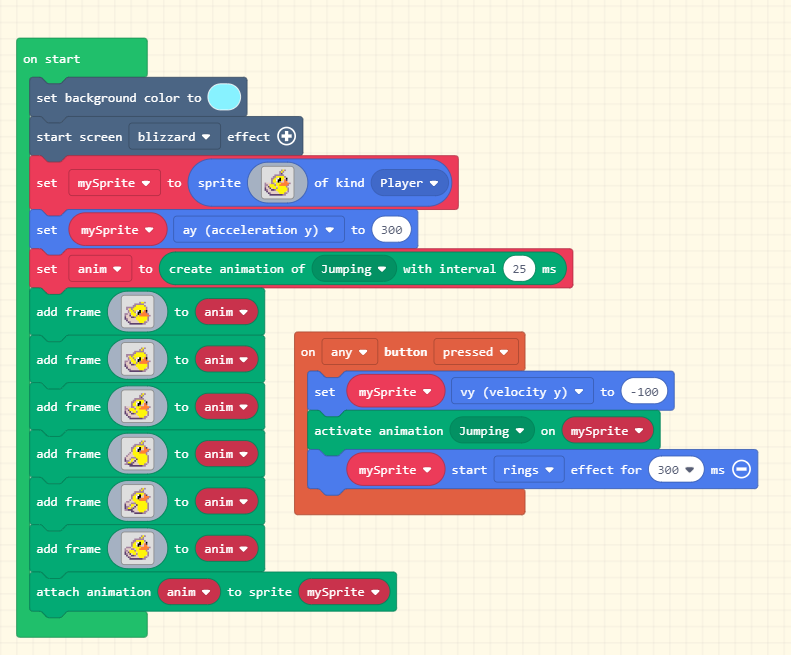Open the duck sprite image in sprite of kind block
Screen dimensions: 791x655
[x=277, y=183]
